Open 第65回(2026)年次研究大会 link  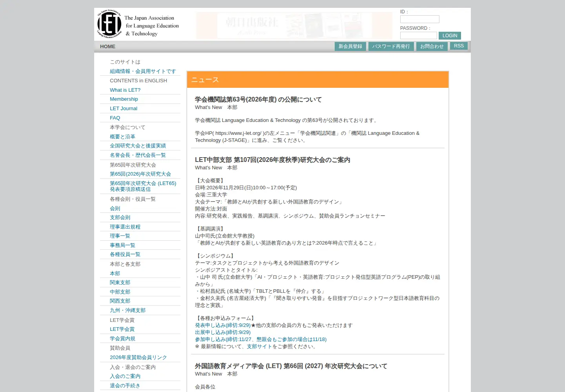click(140, 174)
